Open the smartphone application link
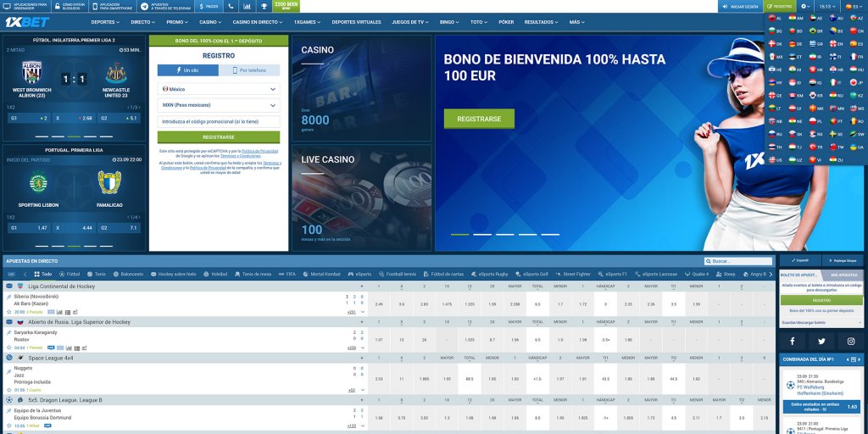 click(x=113, y=7)
